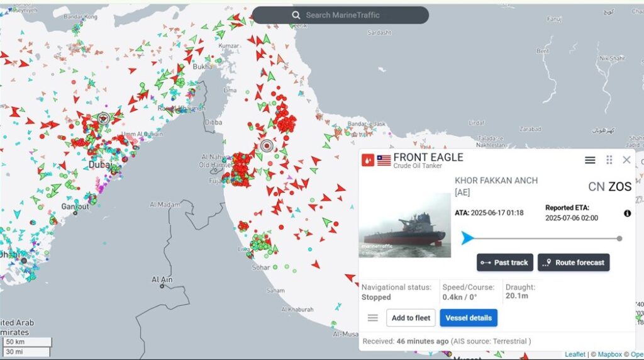Click the Dibba map label
Viewport: 644px width, 360px height.
213,122
